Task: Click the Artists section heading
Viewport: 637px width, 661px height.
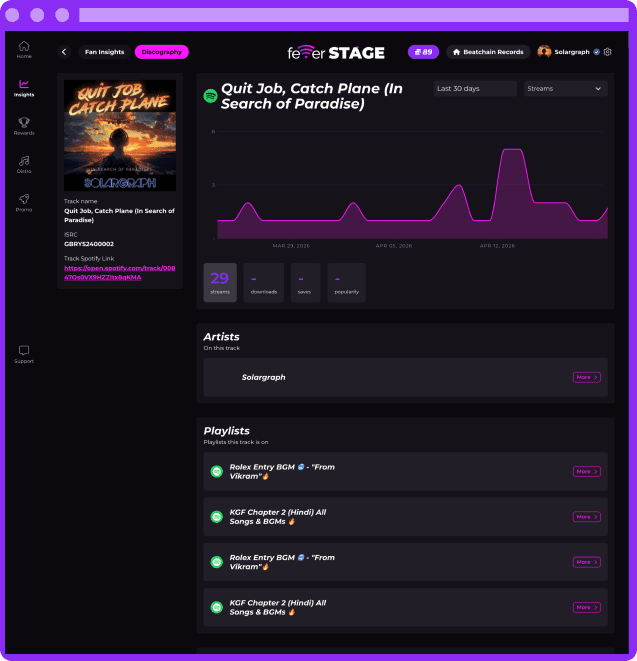Action: point(221,337)
